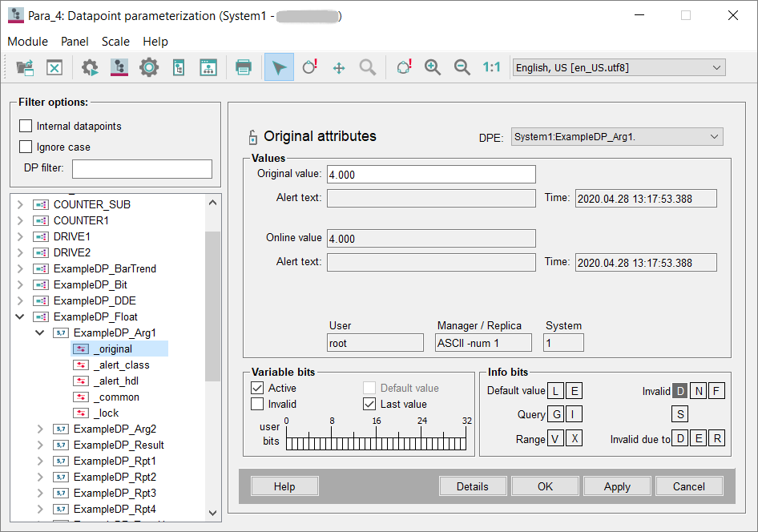Screen dimensions: 758x532
Task: Click the printer icon in the toolbar
Action: coord(244,67)
